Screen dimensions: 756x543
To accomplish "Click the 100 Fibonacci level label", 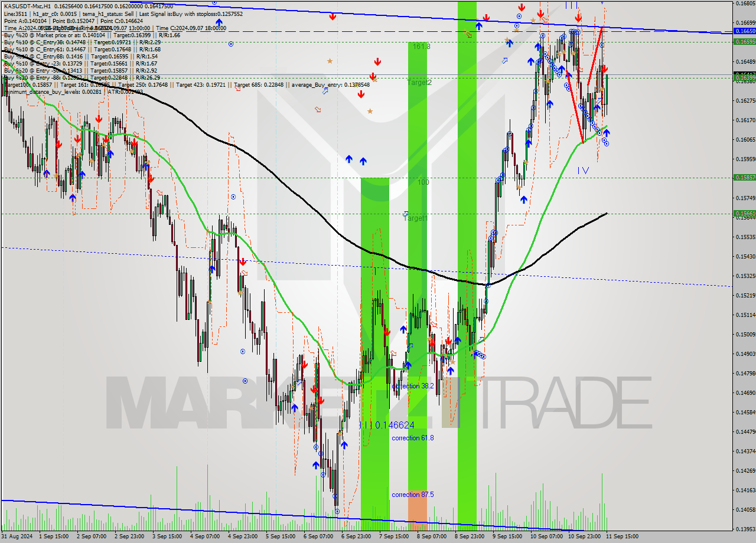I will tap(423, 182).
